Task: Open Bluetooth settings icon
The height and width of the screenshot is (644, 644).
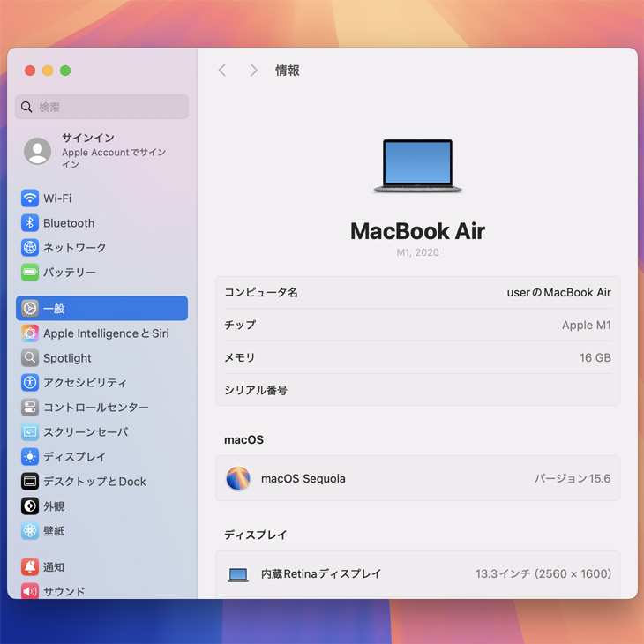Action: (30, 223)
